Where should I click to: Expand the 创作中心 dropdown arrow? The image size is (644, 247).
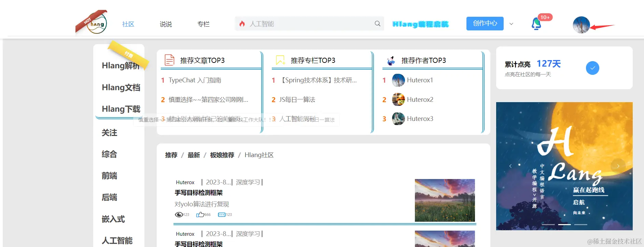coord(511,24)
